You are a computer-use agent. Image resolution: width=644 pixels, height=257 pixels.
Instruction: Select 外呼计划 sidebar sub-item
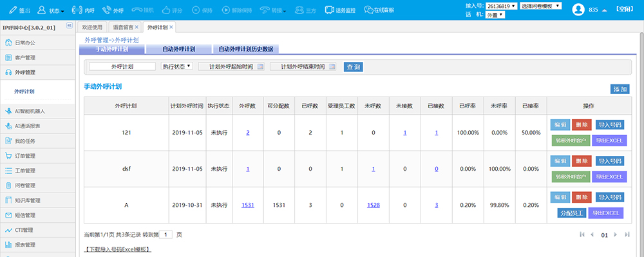[24, 91]
